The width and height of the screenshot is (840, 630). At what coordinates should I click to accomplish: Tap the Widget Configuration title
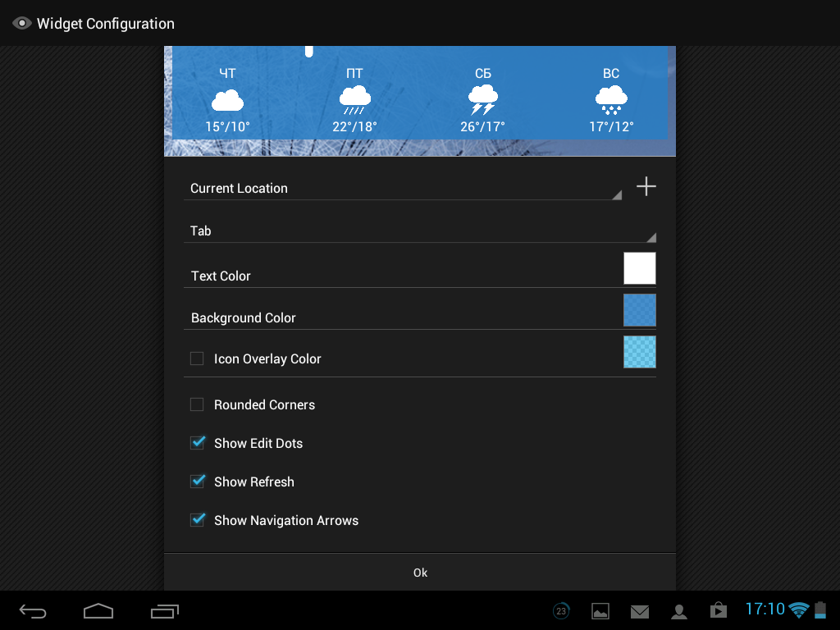pyautogui.click(x=106, y=24)
